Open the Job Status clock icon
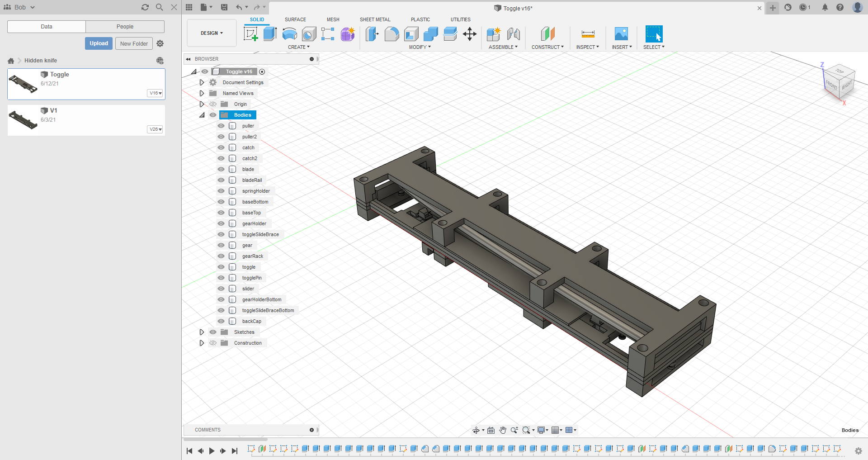 pos(803,7)
